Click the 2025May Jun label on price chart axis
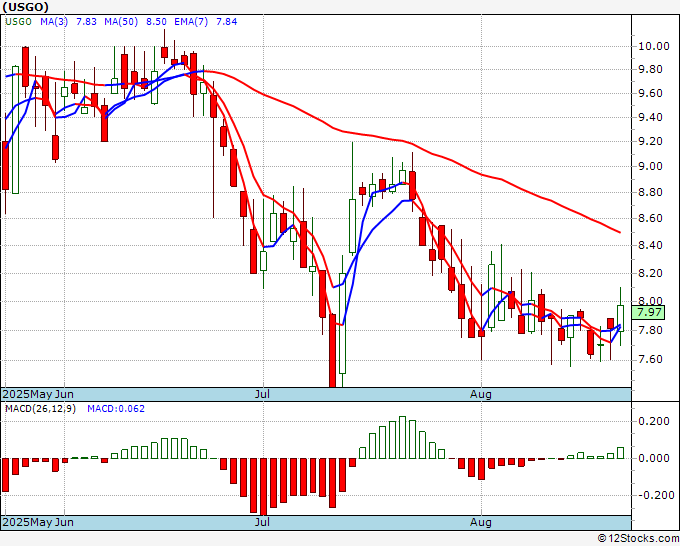The height and width of the screenshot is (546, 680). (38, 394)
